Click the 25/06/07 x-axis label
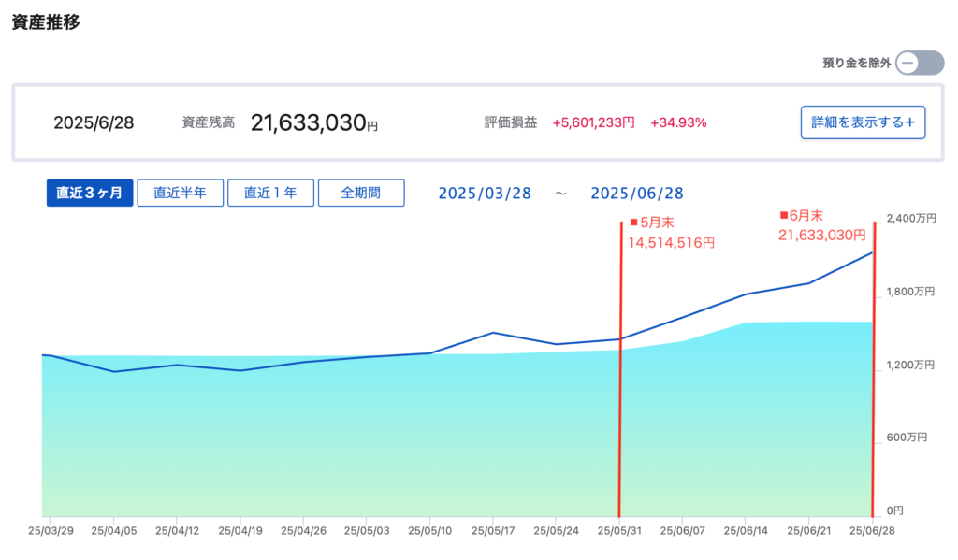The width and height of the screenshot is (958, 560). (682, 531)
